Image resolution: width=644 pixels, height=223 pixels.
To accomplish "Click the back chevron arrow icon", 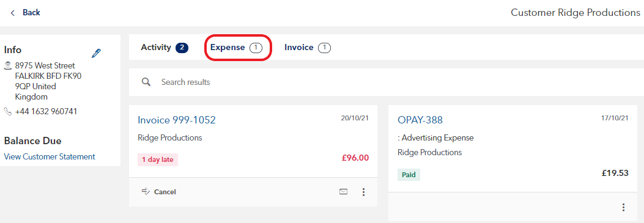I will click(13, 13).
